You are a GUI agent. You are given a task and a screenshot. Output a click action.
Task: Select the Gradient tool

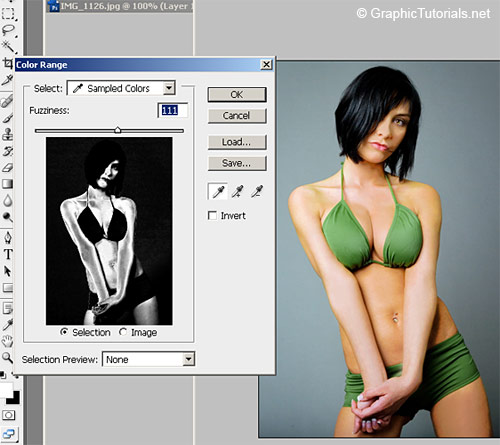[x=7, y=184]
